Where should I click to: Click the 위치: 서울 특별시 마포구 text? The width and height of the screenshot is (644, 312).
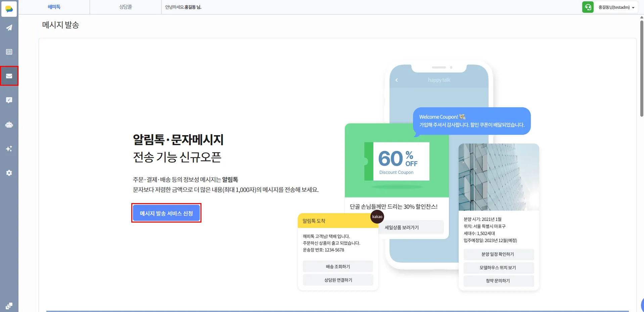coord(485,226)
